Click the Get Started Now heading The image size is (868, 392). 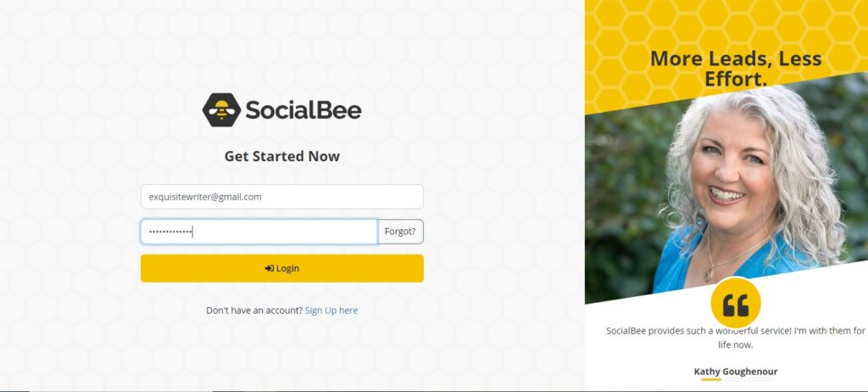[x=281, y=156]
